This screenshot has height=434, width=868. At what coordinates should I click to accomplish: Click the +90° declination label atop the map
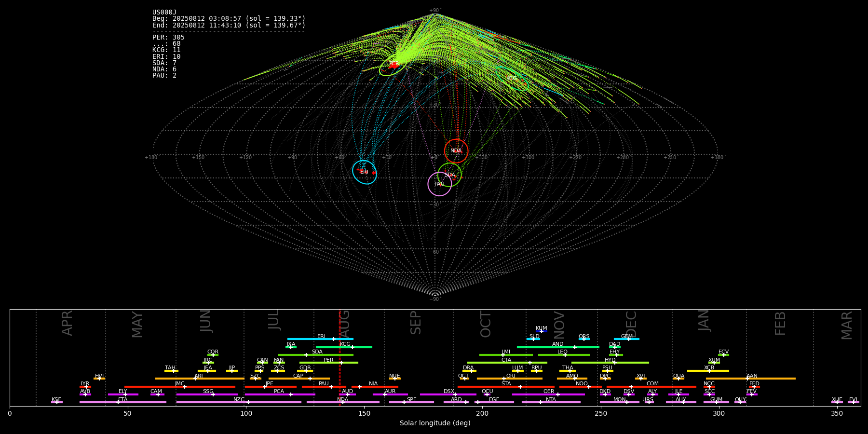tap(435, 11)
